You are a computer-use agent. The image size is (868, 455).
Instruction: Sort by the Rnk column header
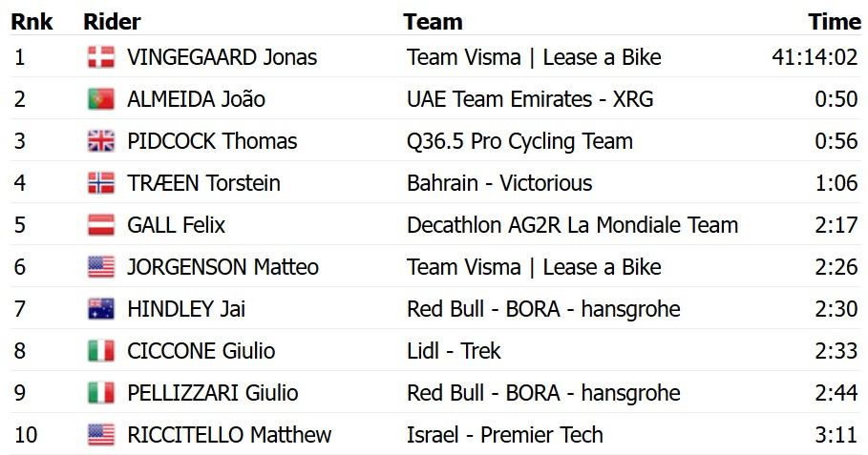[x=32, y=22]
